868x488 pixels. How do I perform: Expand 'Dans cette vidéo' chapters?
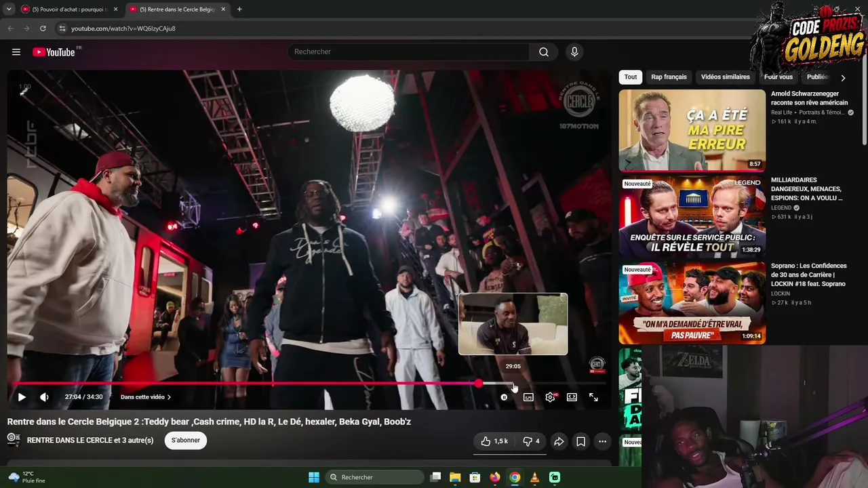[x=146, y=397]
